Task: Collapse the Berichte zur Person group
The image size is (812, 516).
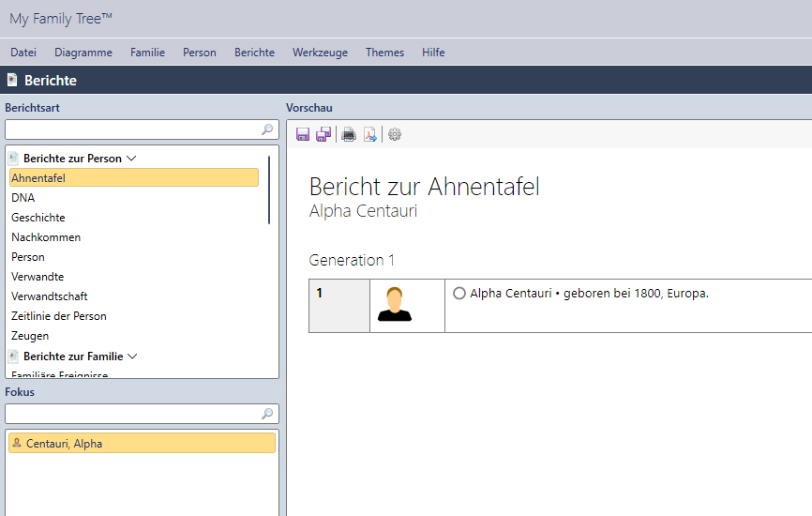Action: [131, 159]
